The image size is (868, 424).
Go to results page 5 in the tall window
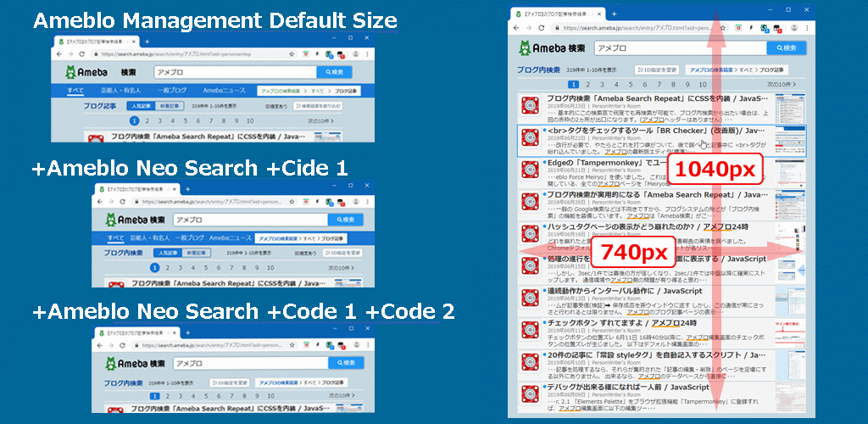(x=631, y=85)
